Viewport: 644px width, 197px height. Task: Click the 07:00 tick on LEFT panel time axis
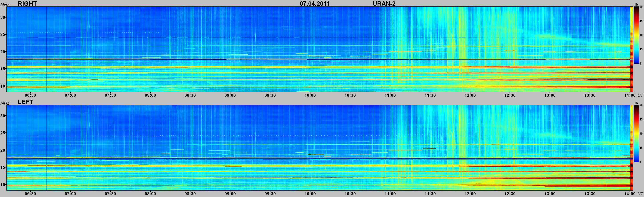point(70,193)
